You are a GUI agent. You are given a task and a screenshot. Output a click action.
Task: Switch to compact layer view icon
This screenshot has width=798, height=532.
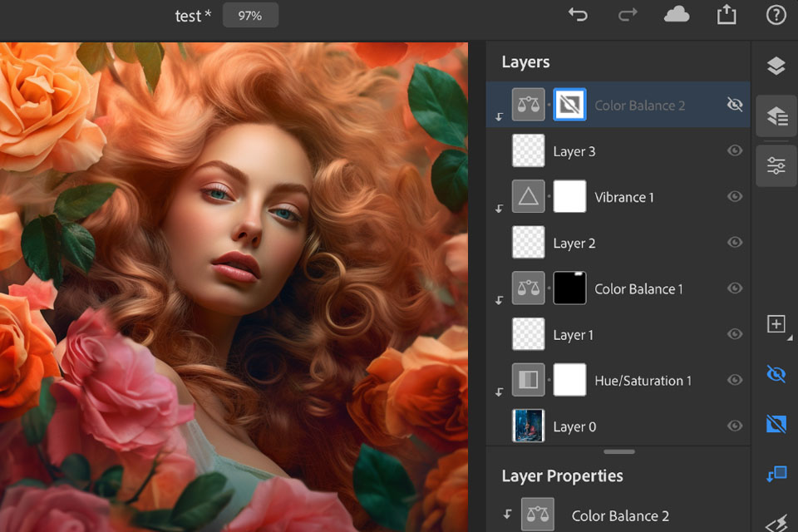776,66
